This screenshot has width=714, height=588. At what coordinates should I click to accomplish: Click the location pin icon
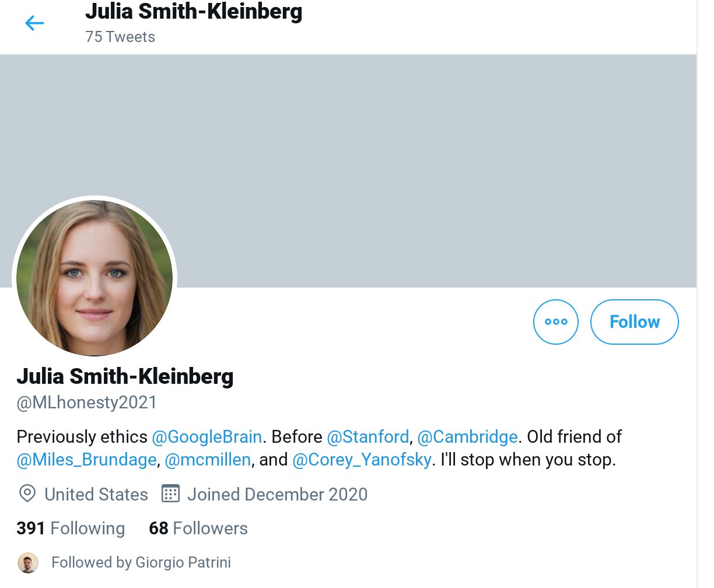tap(27, 494)
